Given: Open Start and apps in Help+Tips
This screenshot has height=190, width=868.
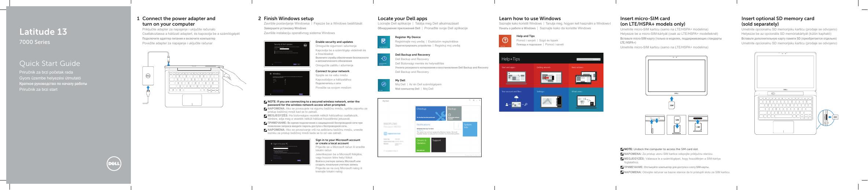Looking at the screenshot, I should pyautogui.click(x=516, y=76).
